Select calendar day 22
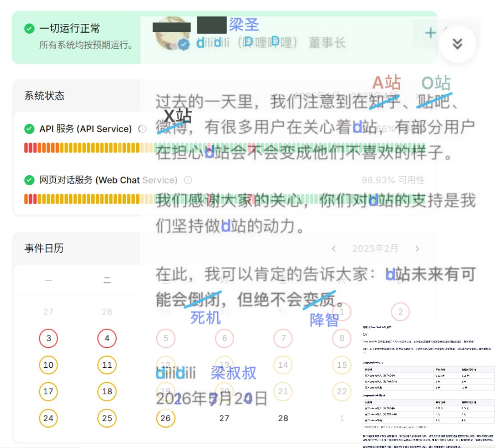 (x=342, y=391)
